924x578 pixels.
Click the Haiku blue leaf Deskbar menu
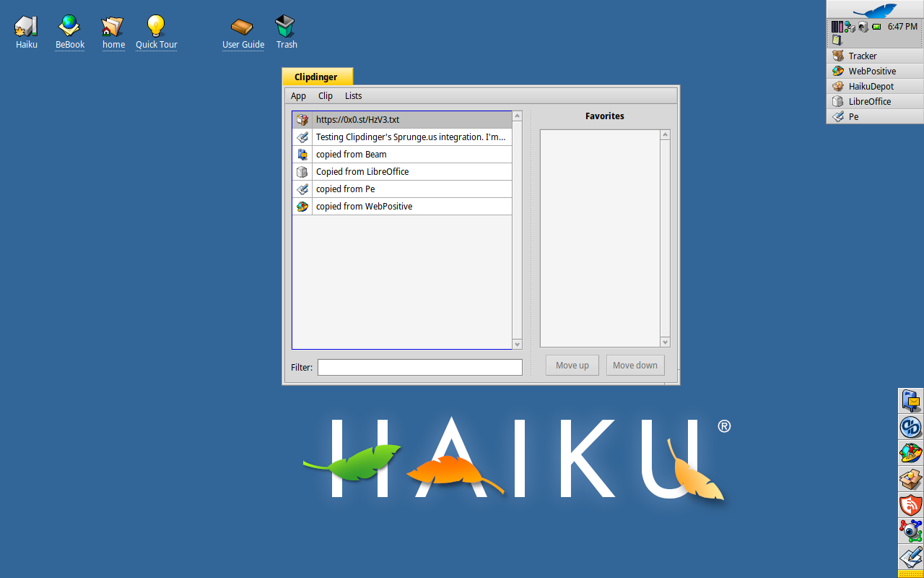pyautogui.click(x=875, y=9)
